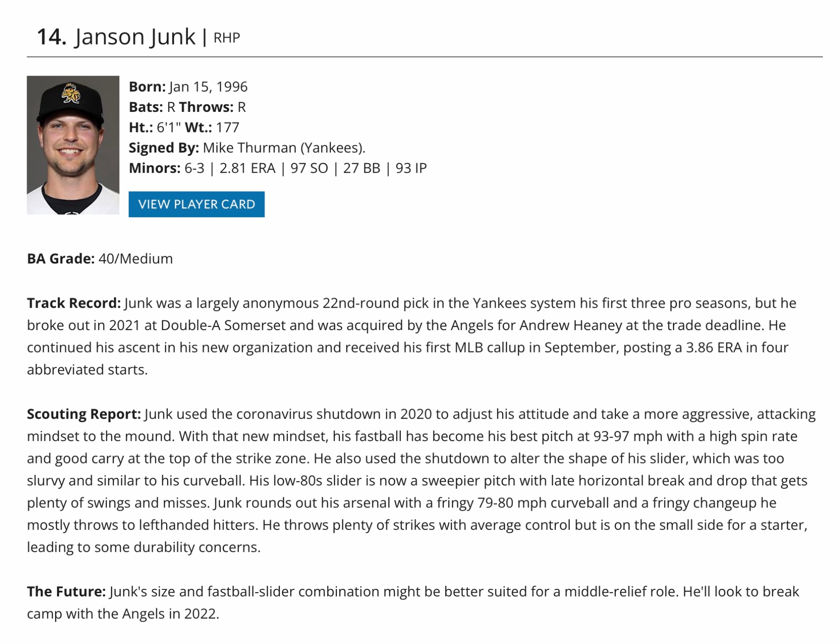This screenshot has width=840, height=644.
Task: Click the ranking number 14
Action: click(51, 37)
